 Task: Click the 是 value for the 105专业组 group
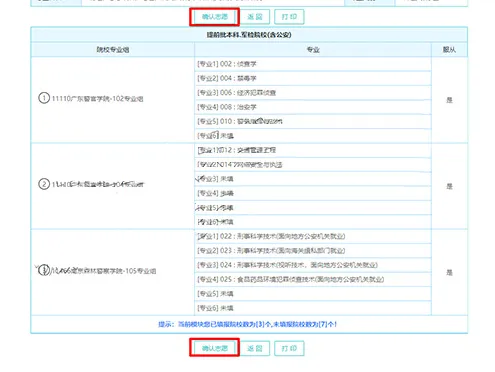click(449, 272)
